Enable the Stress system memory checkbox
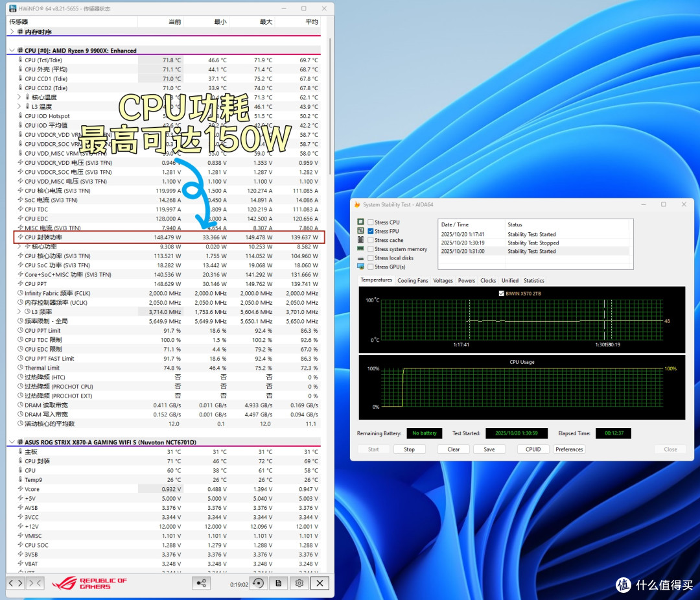Image resolution: width=700 pixels, height=600 pixels. (x=371, y=249)
